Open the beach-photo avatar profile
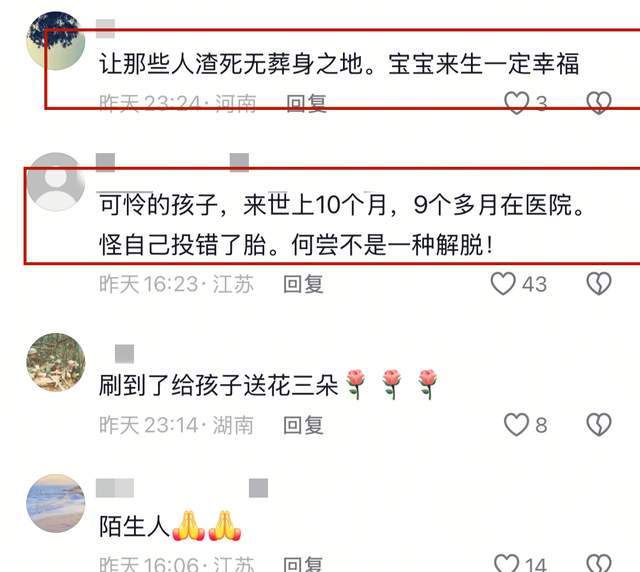The width and height of the screenshot is (640, 572). pyautogui.click(x=56, y=503)
